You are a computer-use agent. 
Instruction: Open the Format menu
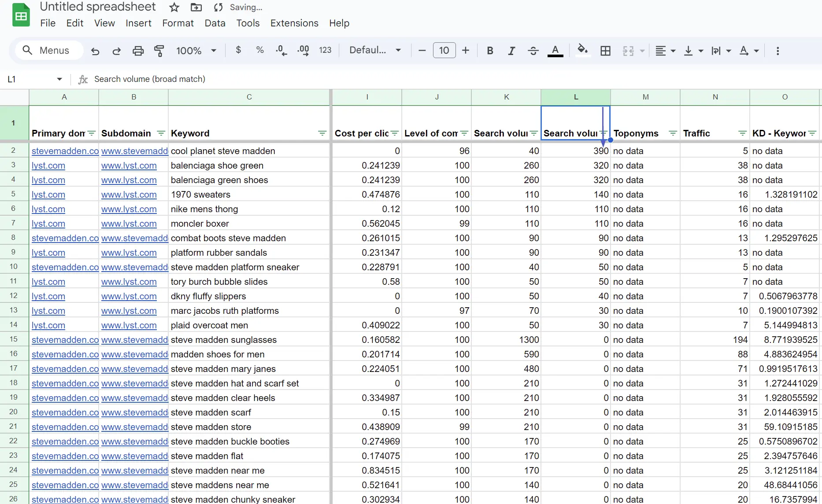click(x=178, y=23)
